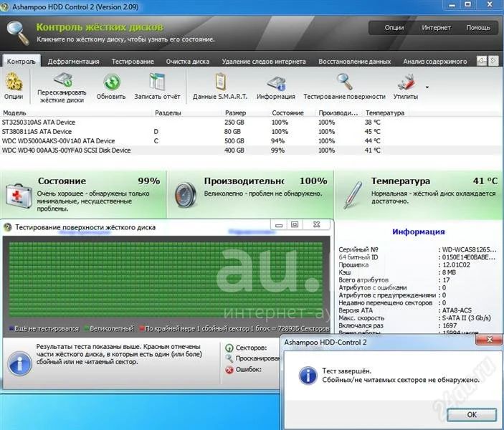This screenshot has height=430, width=504.
Task: Click the thermometer Температура icon
Action: 353,195
